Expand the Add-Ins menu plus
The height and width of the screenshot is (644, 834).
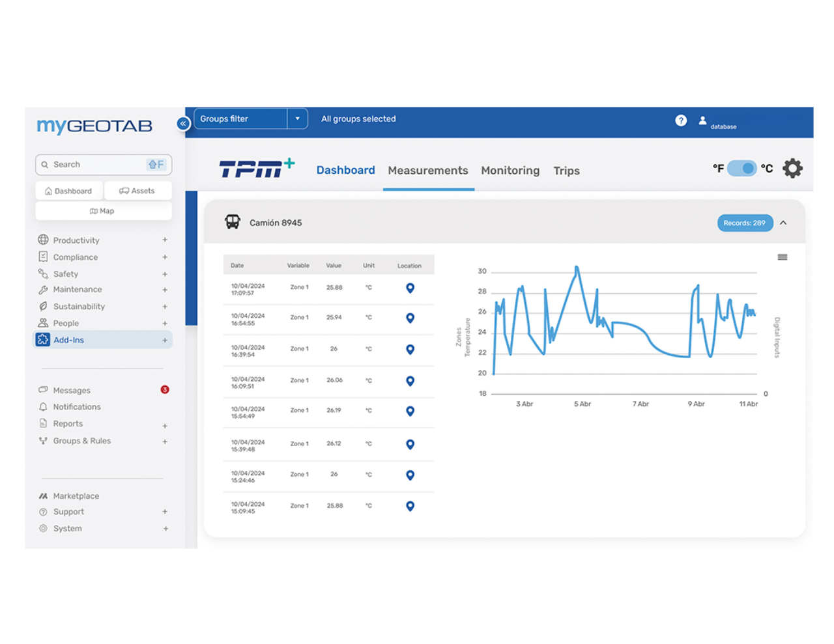pyautogui.click(x=165, y=340)
